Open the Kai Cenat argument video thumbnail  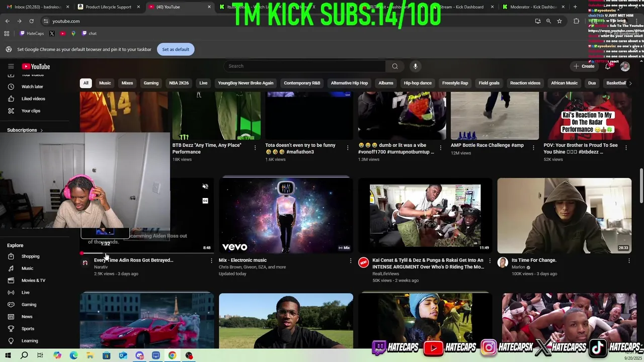point(425,215)
